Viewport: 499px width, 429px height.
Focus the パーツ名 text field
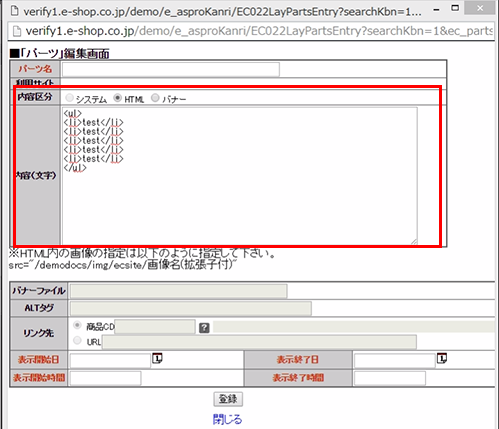tap(171, 70)
